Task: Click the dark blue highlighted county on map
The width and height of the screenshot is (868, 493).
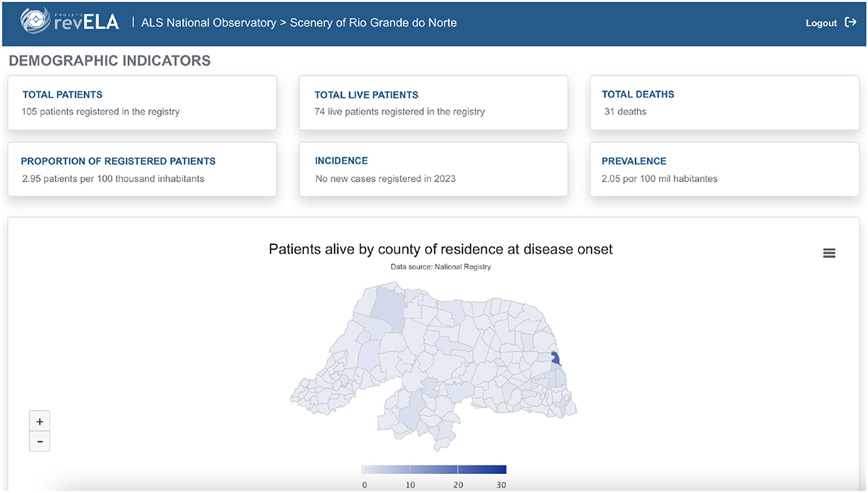Action: click(556, 358)
